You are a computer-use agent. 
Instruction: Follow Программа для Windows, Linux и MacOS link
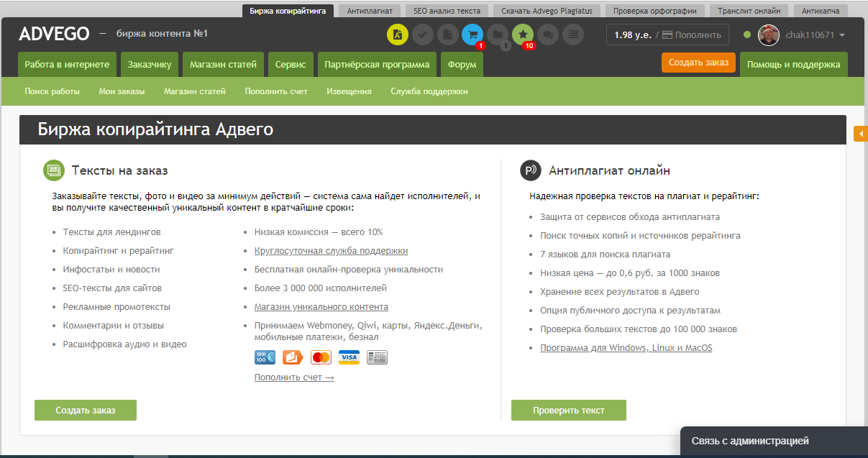tap(626, 348)
